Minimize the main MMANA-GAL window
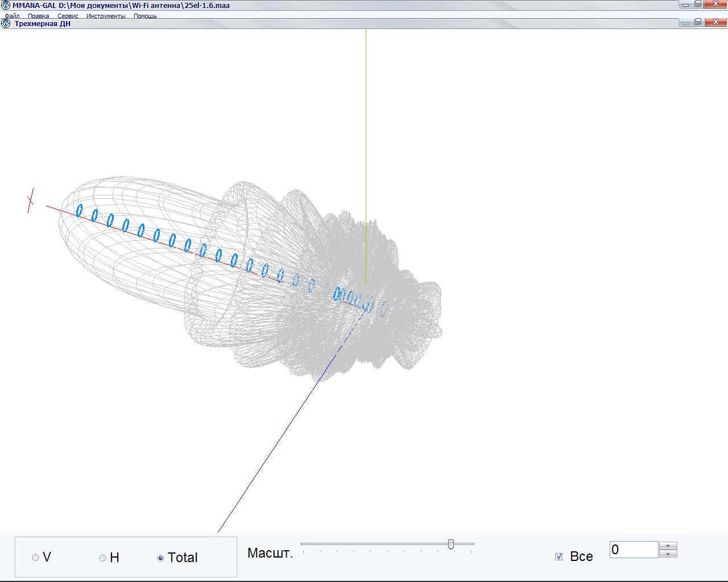The image size is (728, 582). [x=686, y=3]
